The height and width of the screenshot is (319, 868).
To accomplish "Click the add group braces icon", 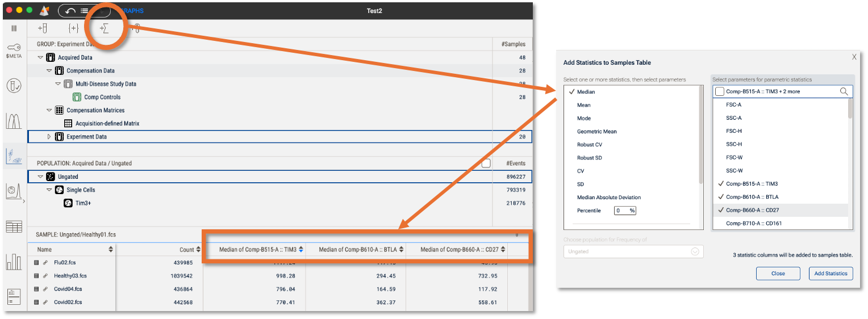I will pyautogui.click(x=73, y=28).
